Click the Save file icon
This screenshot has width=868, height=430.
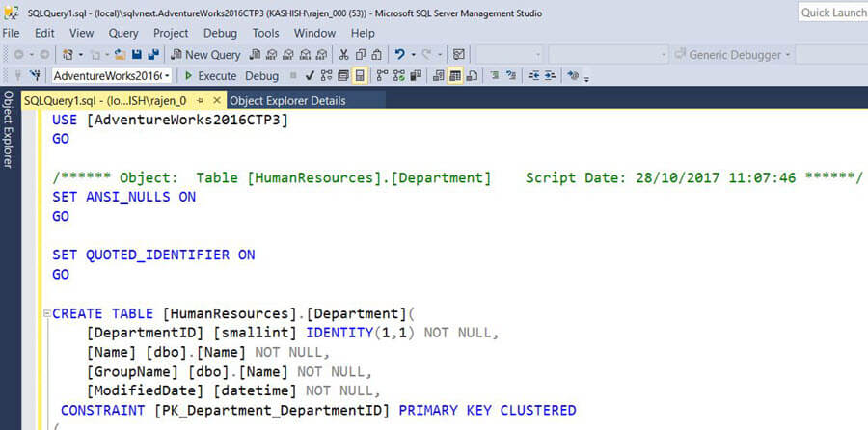tap(137, 55)
